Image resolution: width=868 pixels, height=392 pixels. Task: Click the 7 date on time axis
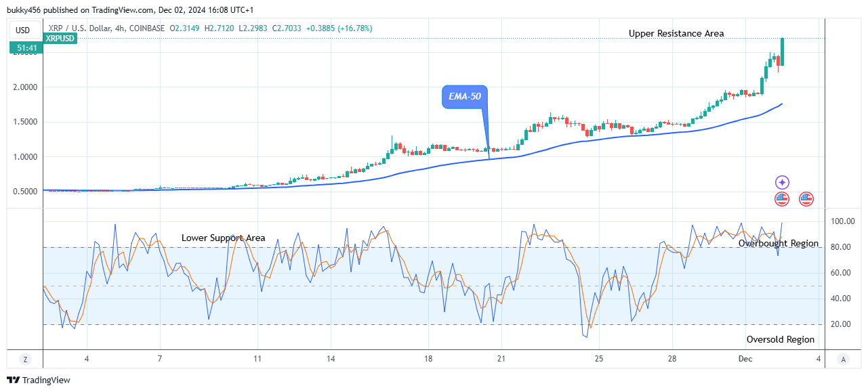(159, 358)
